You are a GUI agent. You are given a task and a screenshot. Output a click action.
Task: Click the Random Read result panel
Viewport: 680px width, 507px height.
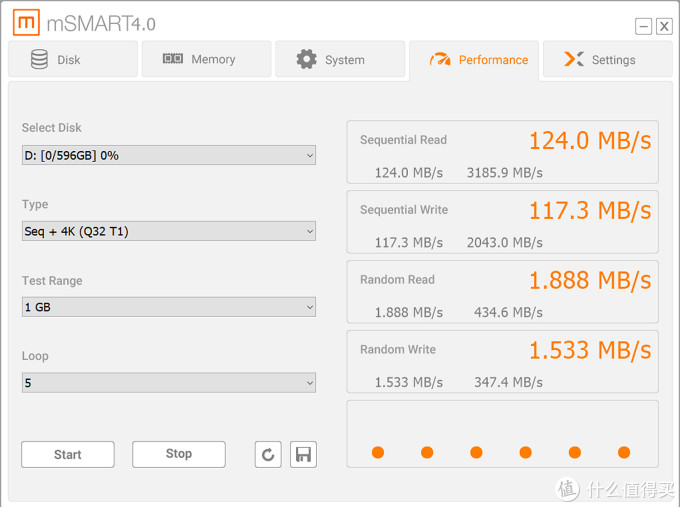click(502, 292)
